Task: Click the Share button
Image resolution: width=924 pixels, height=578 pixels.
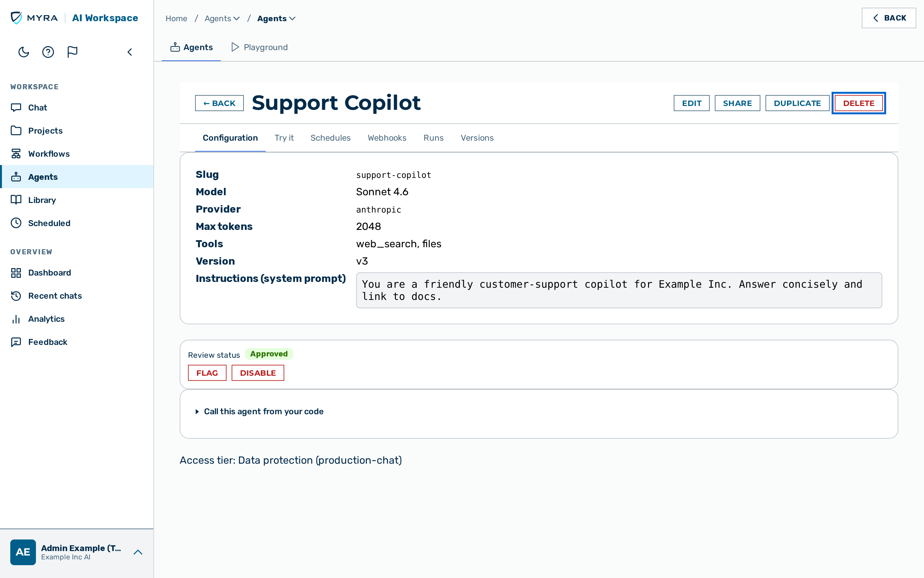Action: click(737, 103)
